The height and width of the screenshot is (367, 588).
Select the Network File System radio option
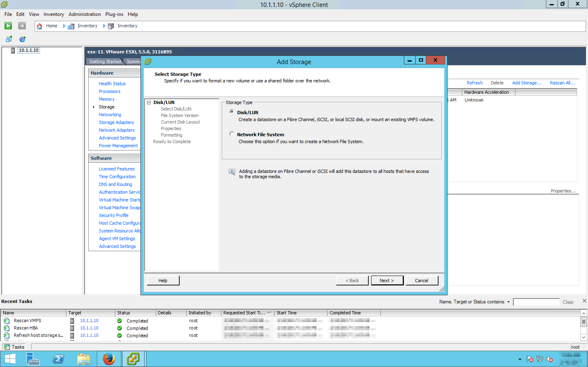tap(232, 134)
